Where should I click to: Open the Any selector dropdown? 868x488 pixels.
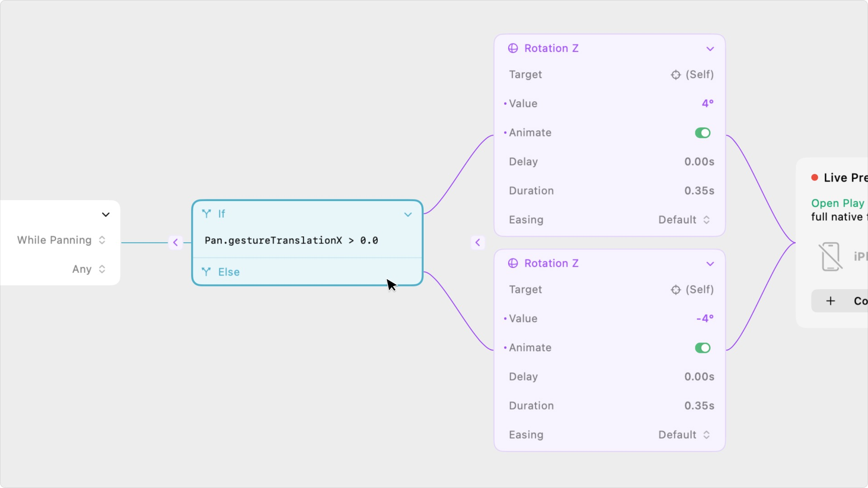tap(89, 269)
